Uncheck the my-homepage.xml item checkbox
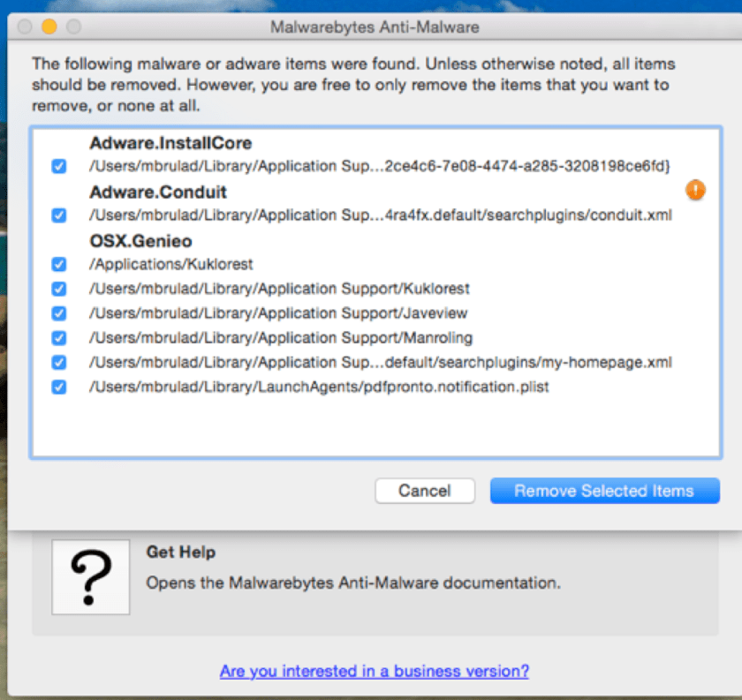Viewport: 742px width, 700px height. click(59, 362)
